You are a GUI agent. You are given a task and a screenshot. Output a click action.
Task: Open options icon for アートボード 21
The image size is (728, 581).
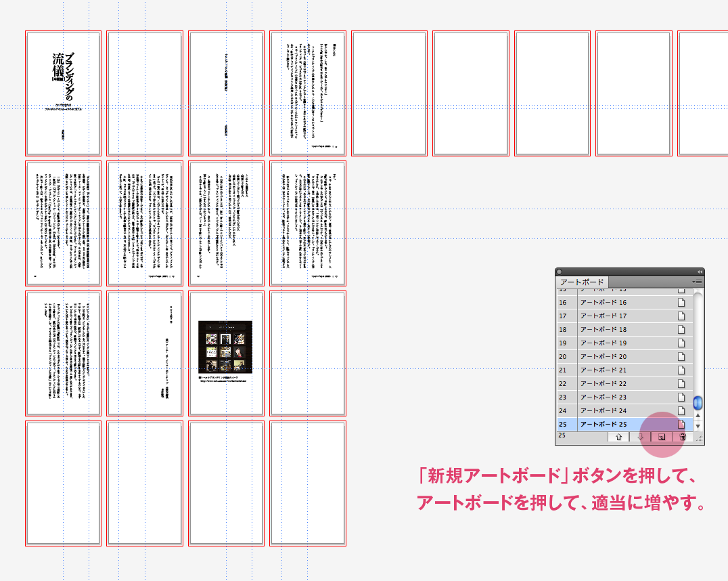681,370
